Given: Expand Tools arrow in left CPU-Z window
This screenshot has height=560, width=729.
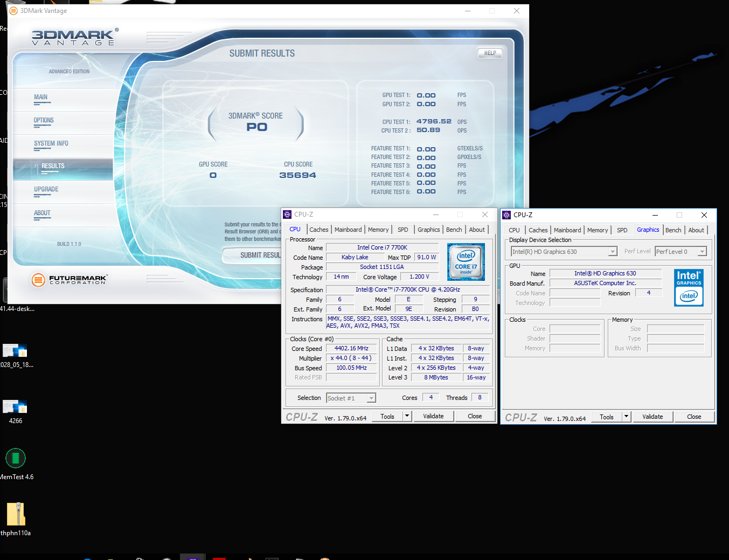Looking at the screenshot, I should (407, 416).
